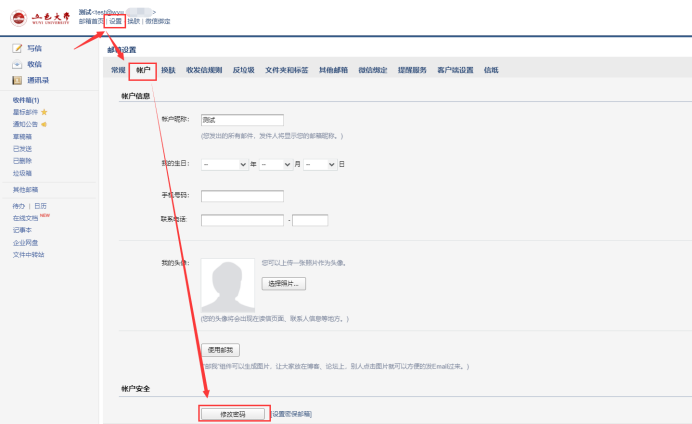This screenshot has width=692, height=424.
Task: Click the star icon beside 星标邮件
Action: tap(44, 112)
